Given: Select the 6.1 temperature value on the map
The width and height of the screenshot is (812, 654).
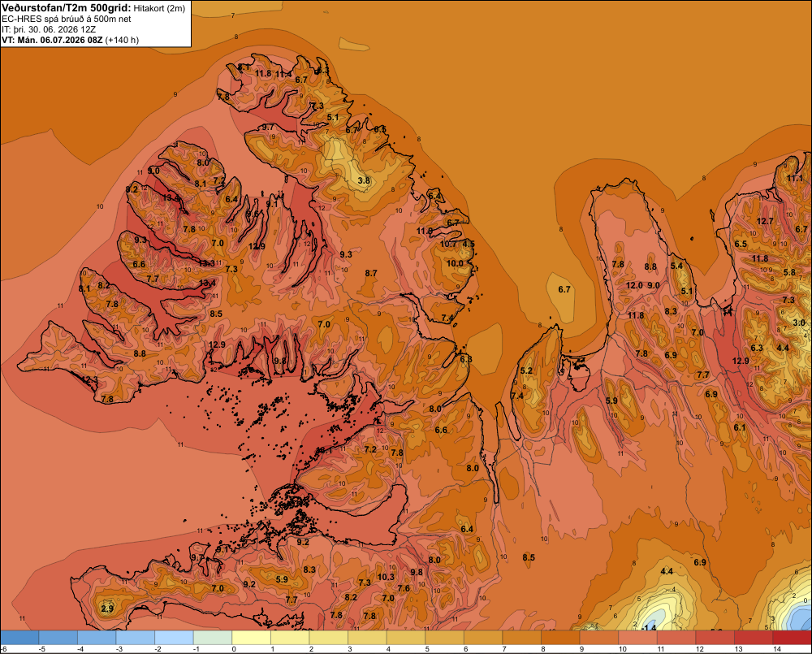Looking at the screenshot, I should (740, 427).
